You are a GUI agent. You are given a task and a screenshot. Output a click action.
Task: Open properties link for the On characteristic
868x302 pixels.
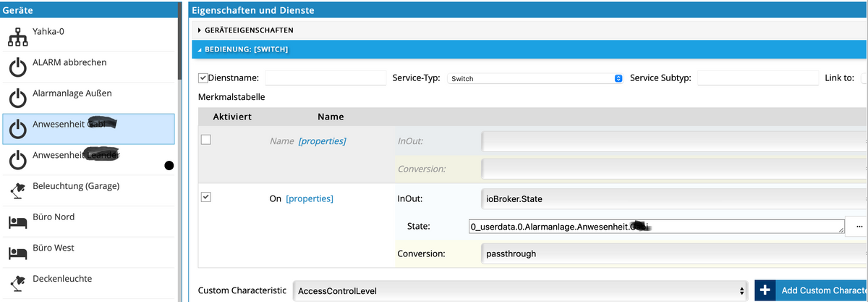310,198
